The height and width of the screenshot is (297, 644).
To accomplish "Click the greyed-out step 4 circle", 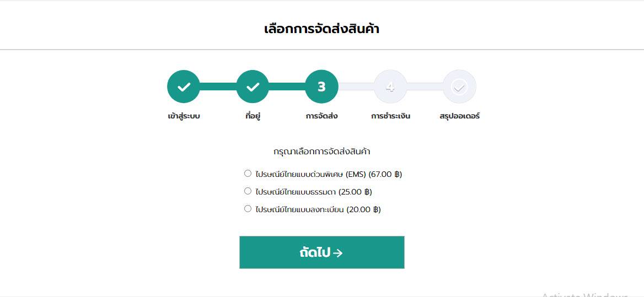I will coord(390,87).
